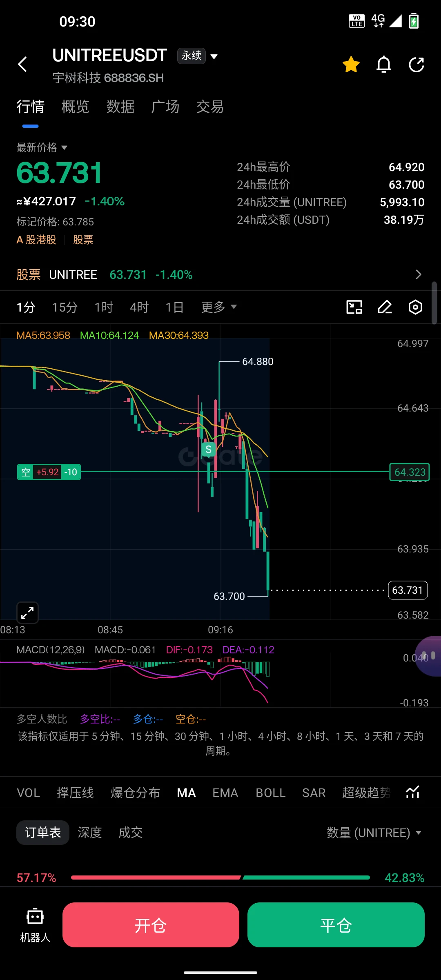Select 15分 chart timeframe
This screenshot has width=441, height=980.
[65, 307]
